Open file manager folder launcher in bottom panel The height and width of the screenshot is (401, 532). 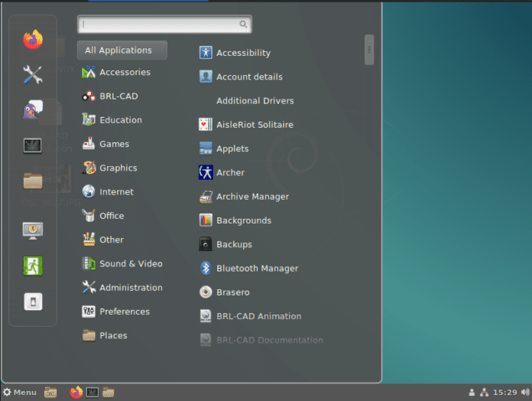click(x=109, y=393)
